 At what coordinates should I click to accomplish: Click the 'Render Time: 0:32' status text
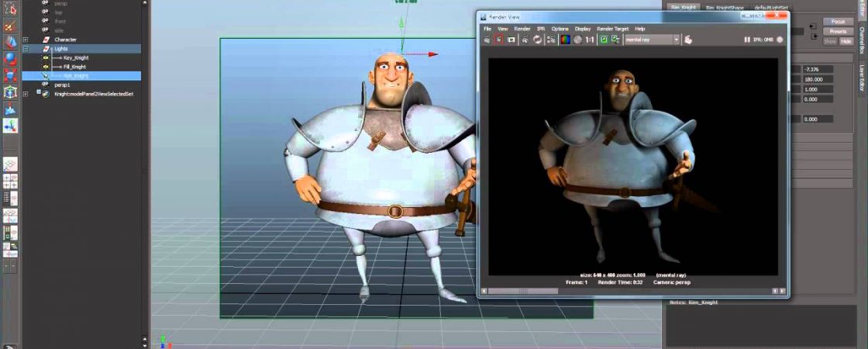620,282
